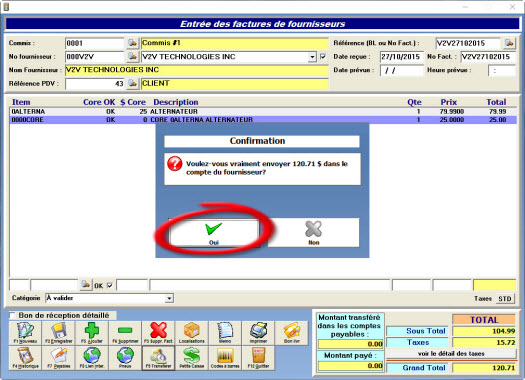
Task: Click the F5 Ajouter green plus icon
Action: 92,333
